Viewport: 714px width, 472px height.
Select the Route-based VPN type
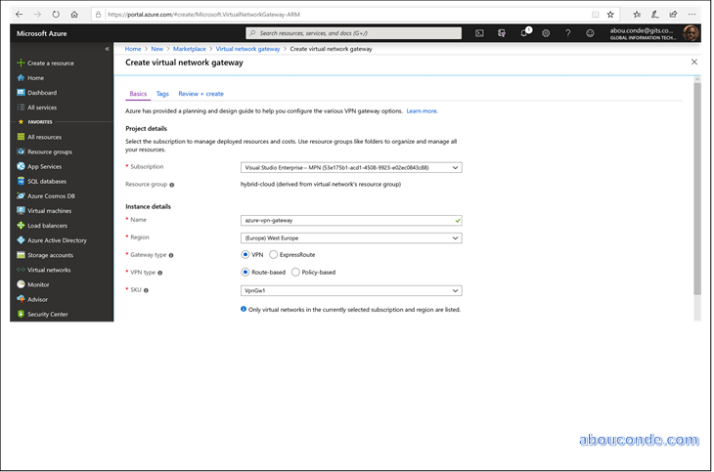pyautogui.click(x=246, y=272)
